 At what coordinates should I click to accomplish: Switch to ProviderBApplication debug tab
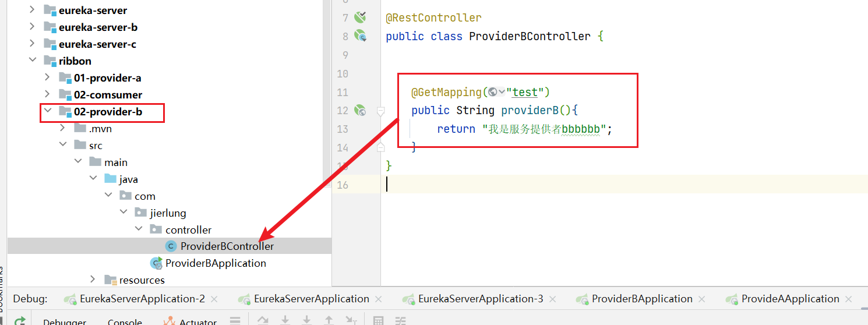642,299
